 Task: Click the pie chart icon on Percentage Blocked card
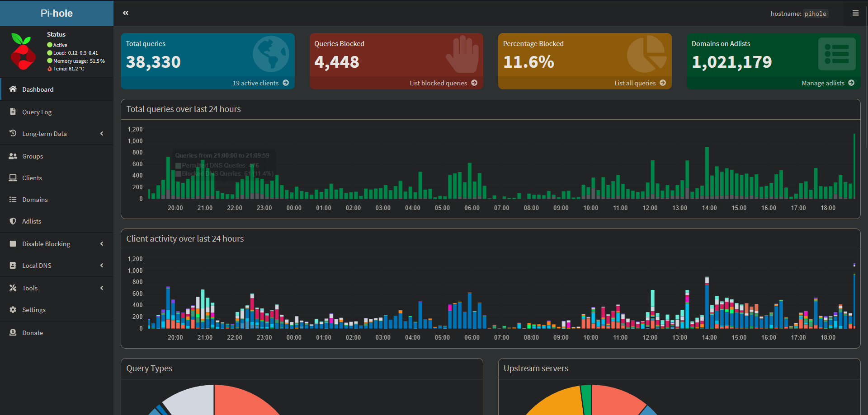click(647, 54)
